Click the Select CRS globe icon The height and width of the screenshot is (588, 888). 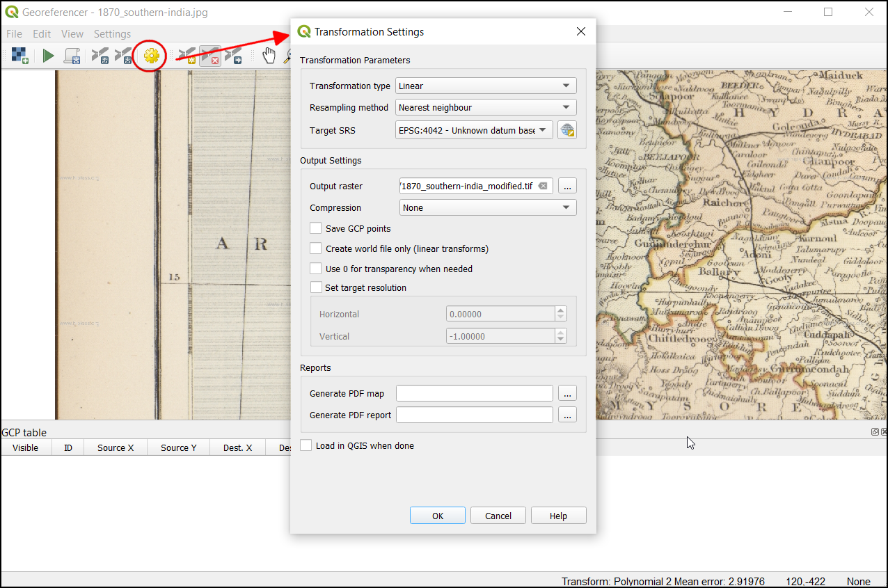[567, 130]
